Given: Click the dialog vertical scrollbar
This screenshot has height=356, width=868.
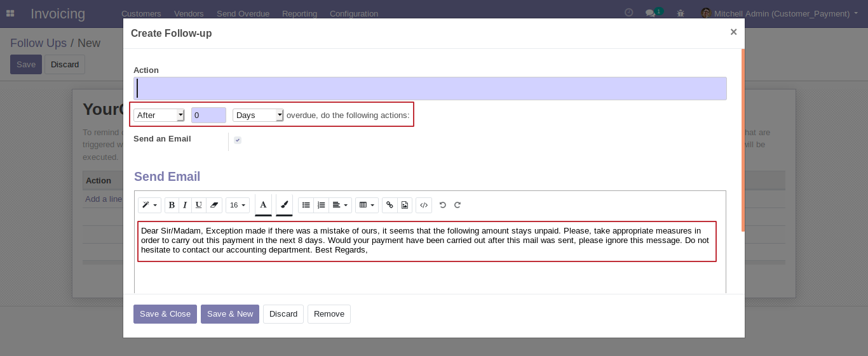Looking at the screenshot, I should (743, 140).
